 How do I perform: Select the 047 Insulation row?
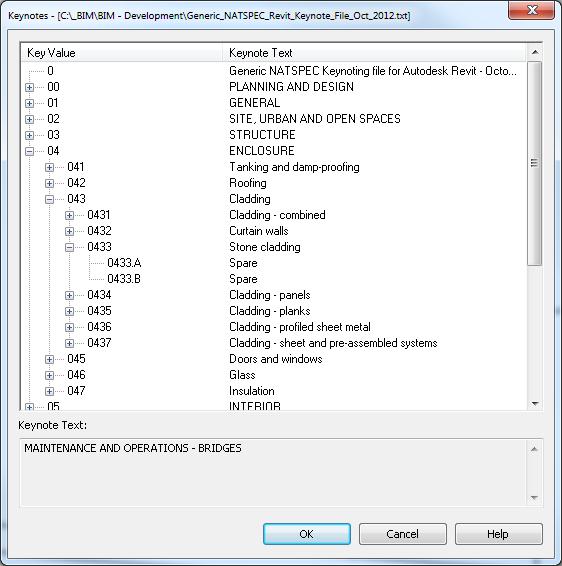coord(274,391)
